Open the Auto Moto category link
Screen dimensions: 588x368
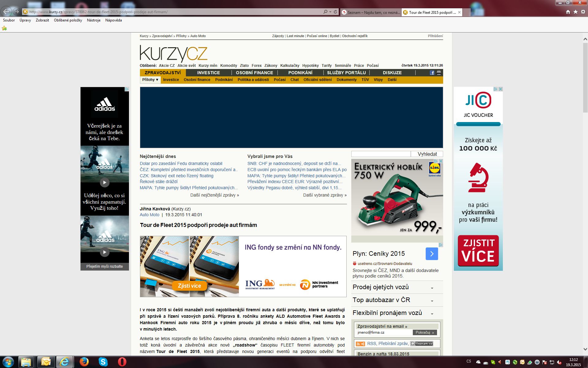click(149, 215)
